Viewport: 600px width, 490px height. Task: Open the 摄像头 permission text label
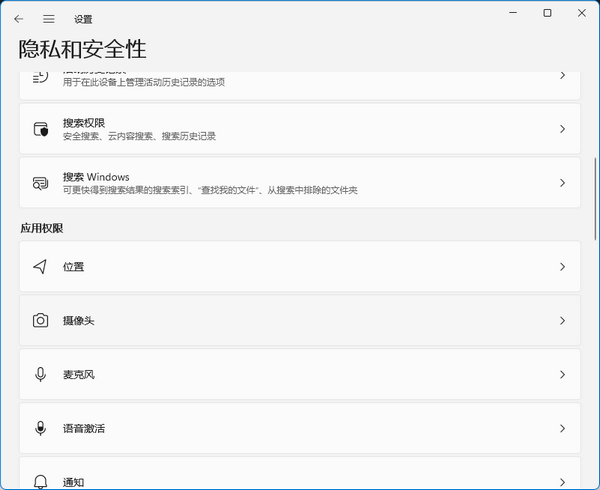78,321
